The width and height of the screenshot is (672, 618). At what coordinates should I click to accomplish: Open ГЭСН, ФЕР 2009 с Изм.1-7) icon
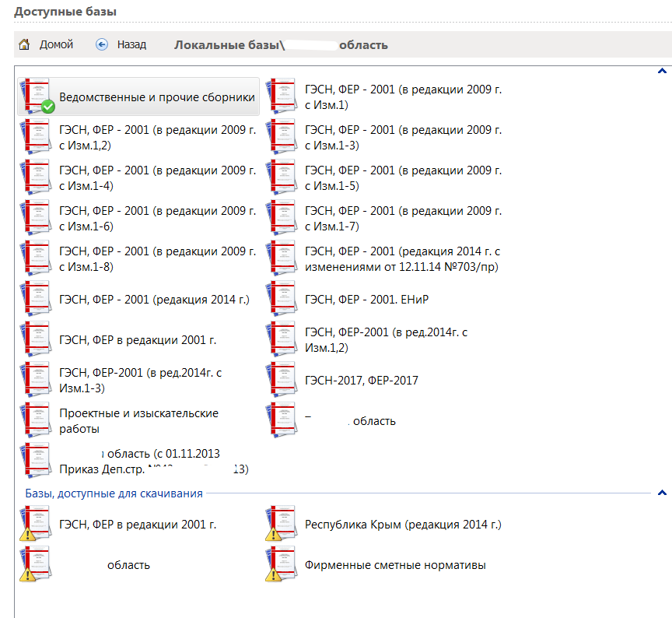click(x=282, y=218)
